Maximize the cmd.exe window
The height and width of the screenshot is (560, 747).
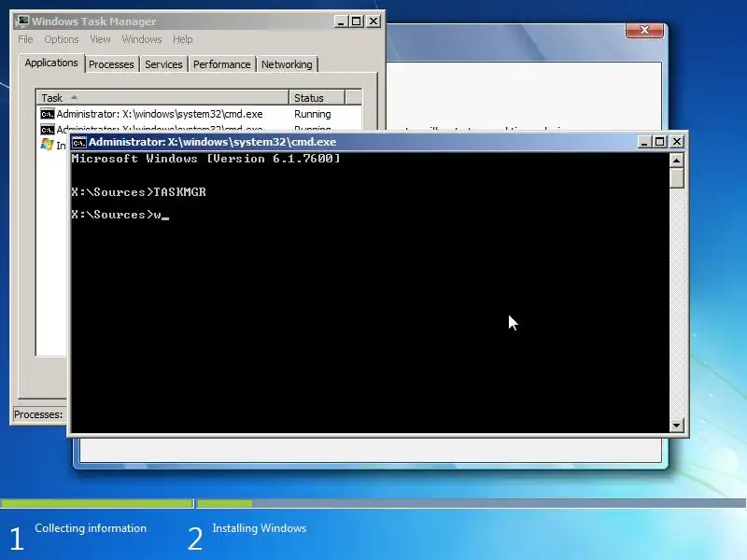(660, 142)
